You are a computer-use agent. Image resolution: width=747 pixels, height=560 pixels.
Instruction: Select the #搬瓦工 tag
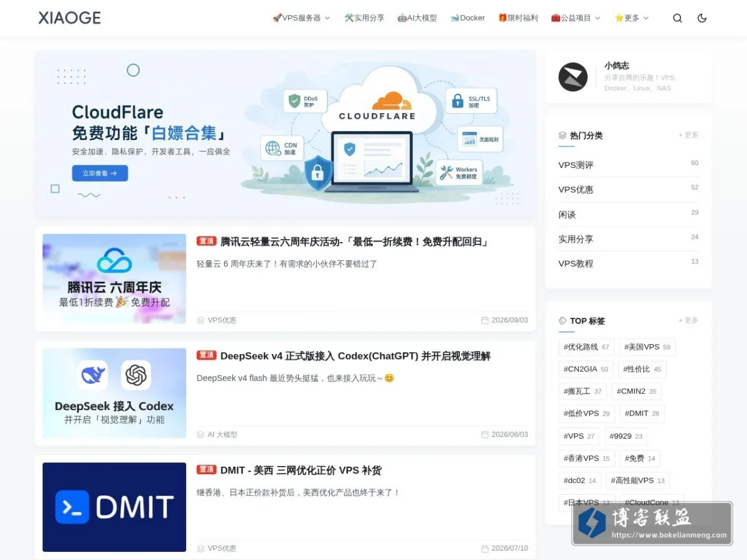(583, 391)
